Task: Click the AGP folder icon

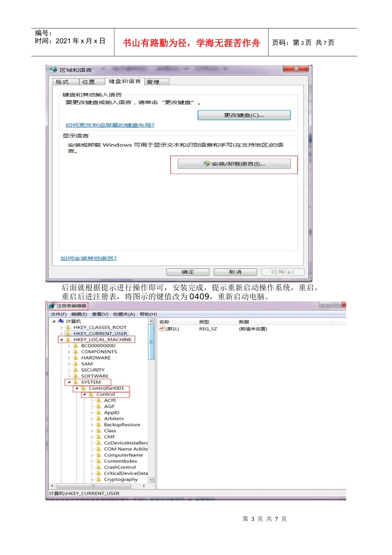Action: [99, 406]
